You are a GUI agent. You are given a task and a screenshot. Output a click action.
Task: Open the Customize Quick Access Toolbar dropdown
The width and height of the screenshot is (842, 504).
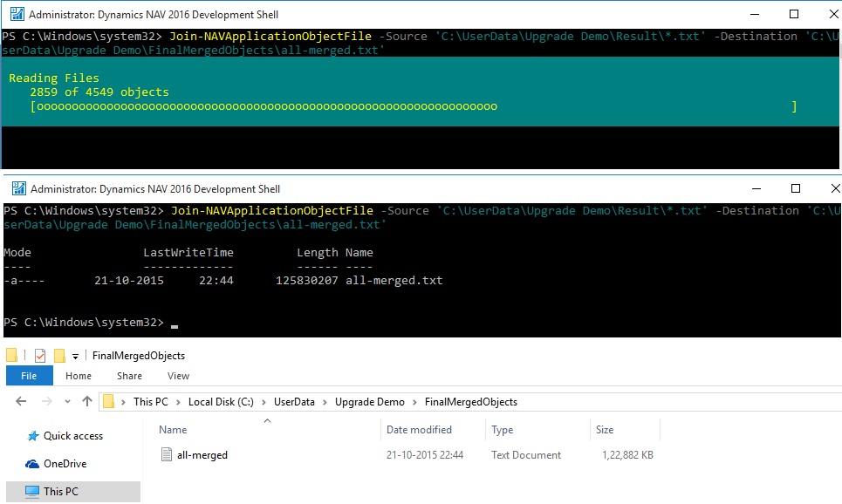pyautogui.click(x=76, y=356)
